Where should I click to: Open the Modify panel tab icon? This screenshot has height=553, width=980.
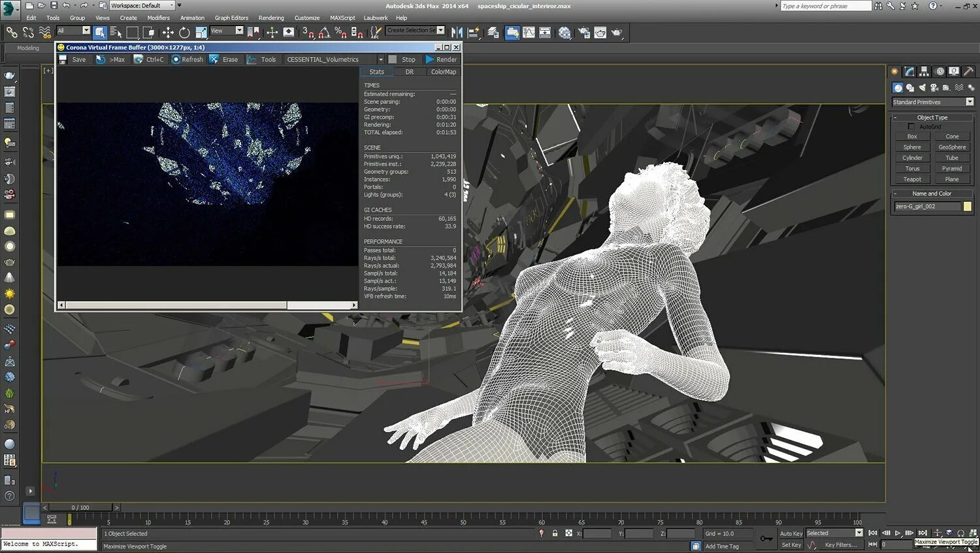(909, 71)
